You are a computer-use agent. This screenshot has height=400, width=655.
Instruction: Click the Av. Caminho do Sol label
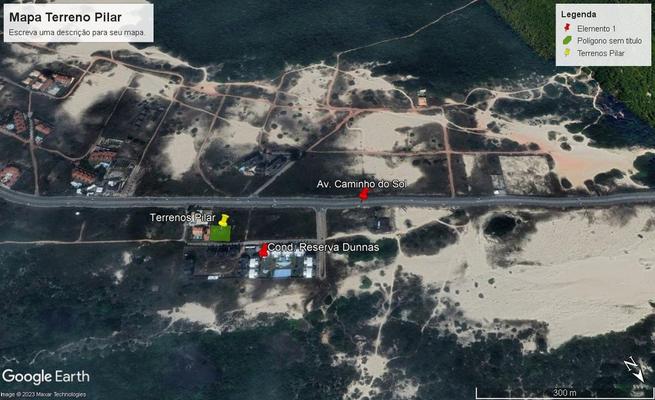[x=361, y=184]
